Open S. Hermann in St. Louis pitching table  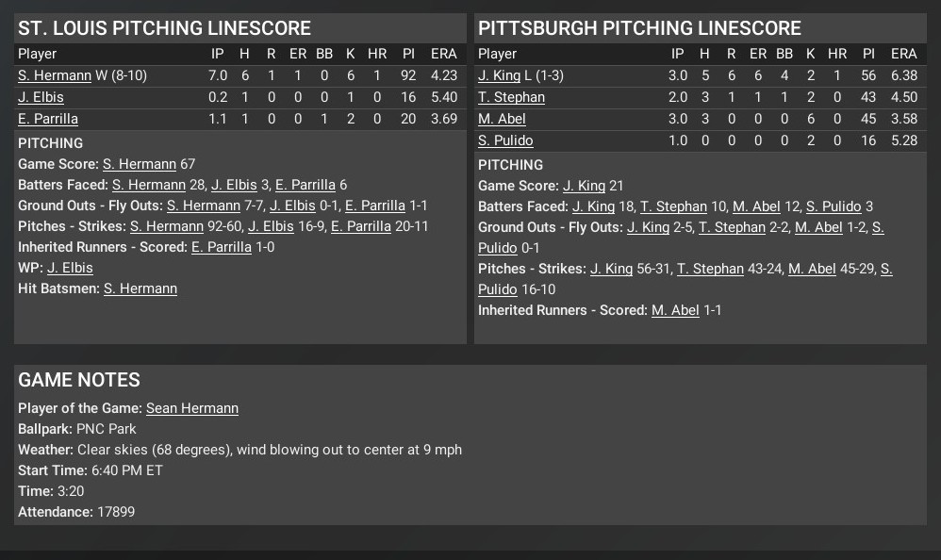coord(55,75)
